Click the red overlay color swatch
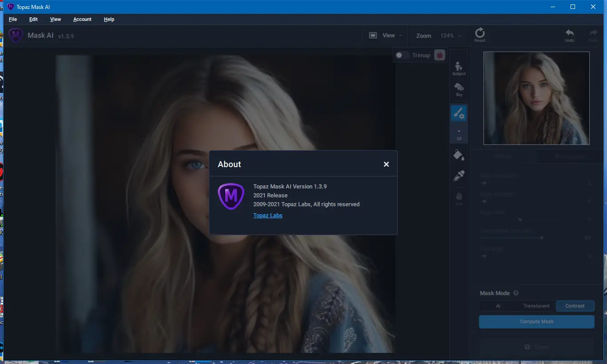The height and width of the screenshot is (364, 607). tap(439, 55)
